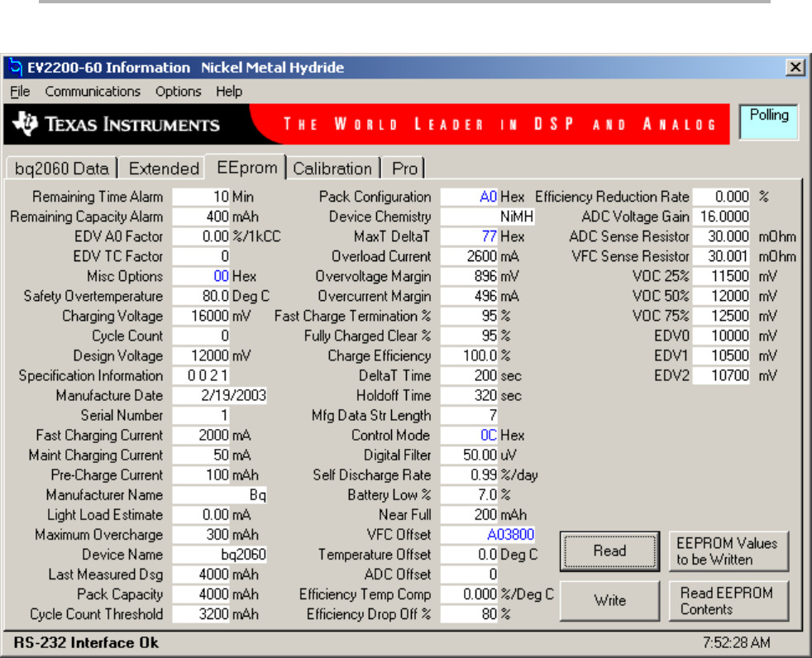Viewport: 812px width, 658px height.
Task: Switch to the Extended tab
Action: pos(164,169)
